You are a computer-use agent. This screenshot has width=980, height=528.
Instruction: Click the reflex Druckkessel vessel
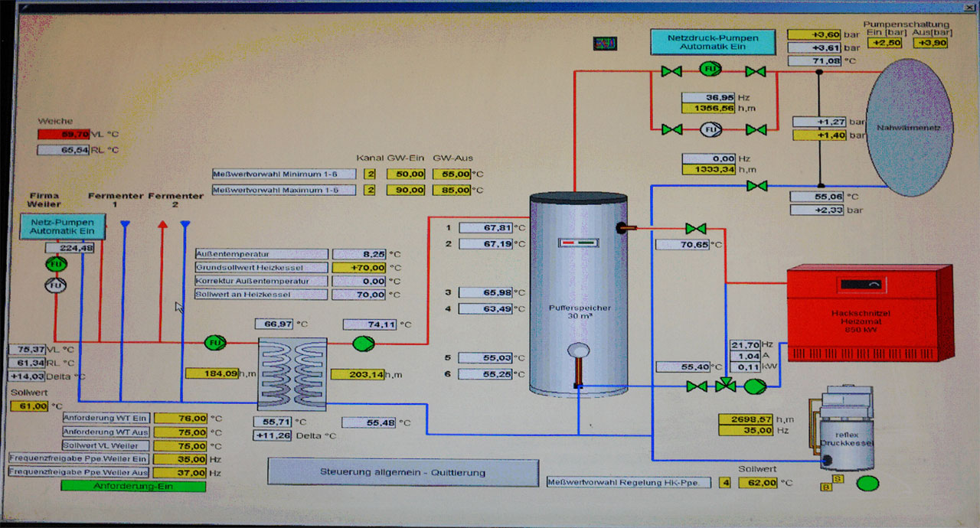(846, 433)
